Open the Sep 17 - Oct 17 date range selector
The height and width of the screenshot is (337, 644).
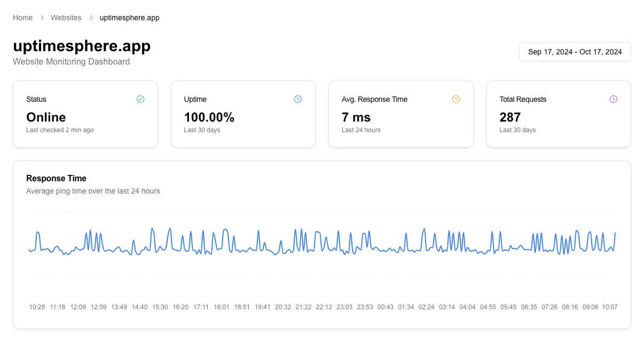pyautogui.click(x=575, y=52)
